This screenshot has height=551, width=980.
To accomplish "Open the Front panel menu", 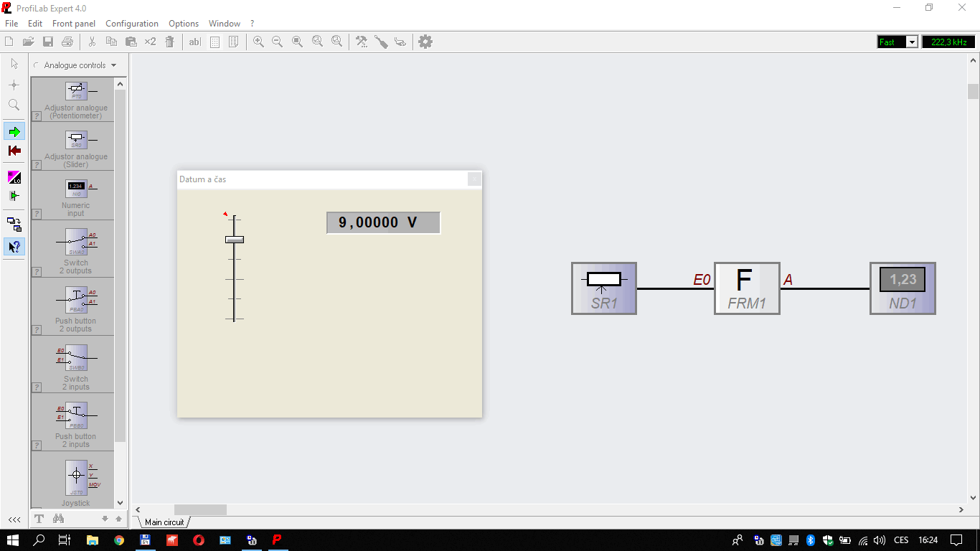I will pyautogui.click(x=74, y=24).
